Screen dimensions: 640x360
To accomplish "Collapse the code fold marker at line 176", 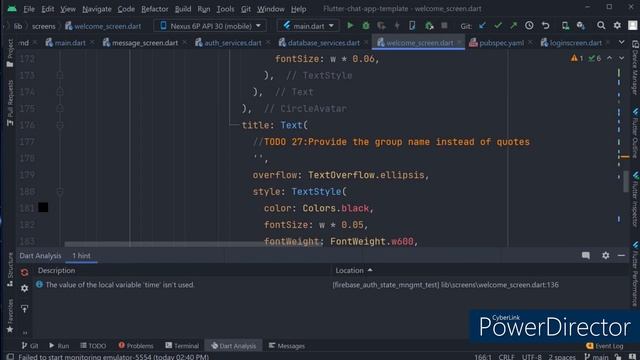I will point(60,125).
